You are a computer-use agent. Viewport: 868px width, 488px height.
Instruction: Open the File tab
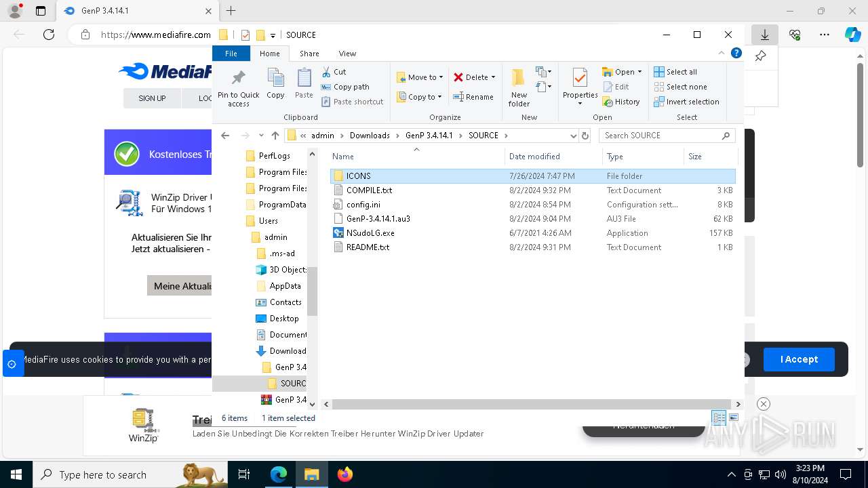(x=231, y=54)
